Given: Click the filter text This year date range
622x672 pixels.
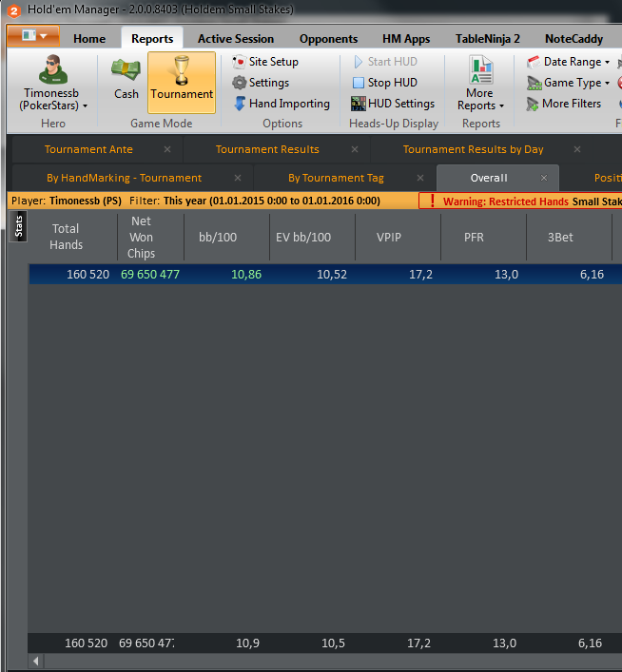Looking at the screenshot, I should [x=272, y=201].
